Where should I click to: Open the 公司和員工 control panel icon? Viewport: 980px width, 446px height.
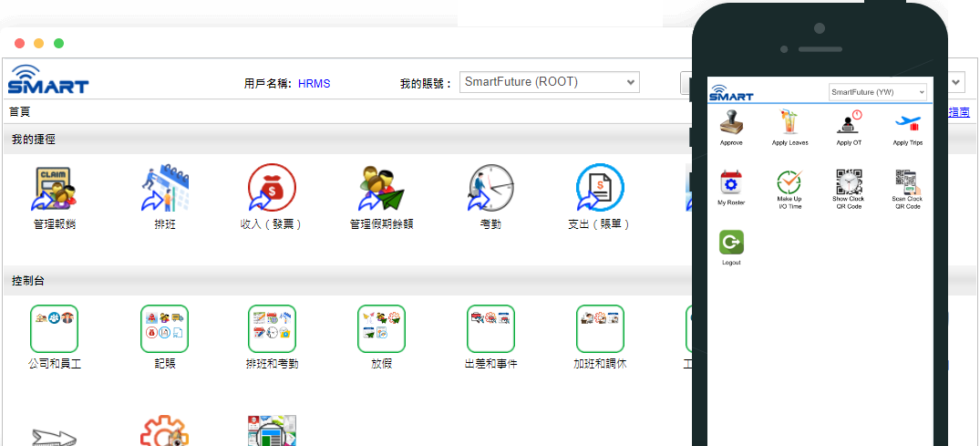click(x=54, y=328)
